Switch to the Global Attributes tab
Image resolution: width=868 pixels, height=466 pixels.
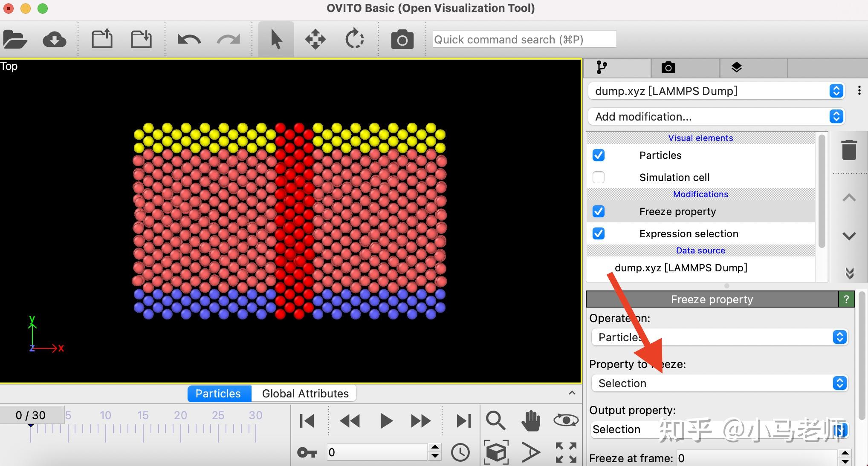tap(305, 394)
